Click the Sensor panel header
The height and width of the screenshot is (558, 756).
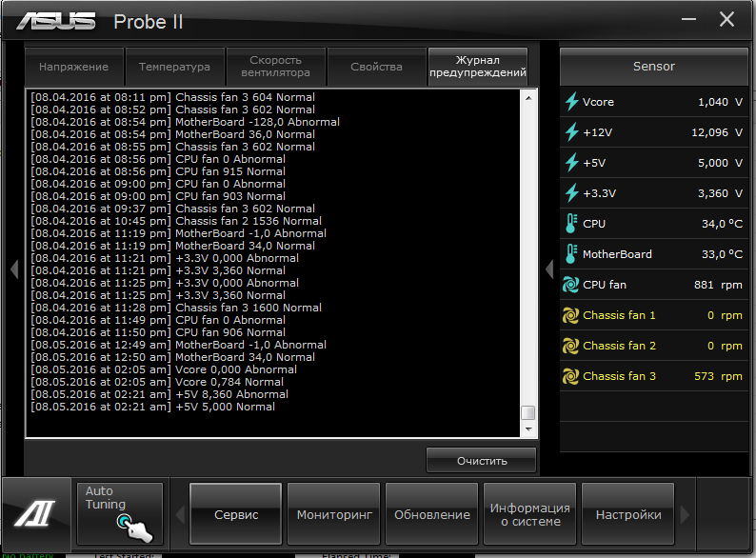click(654, 67)
